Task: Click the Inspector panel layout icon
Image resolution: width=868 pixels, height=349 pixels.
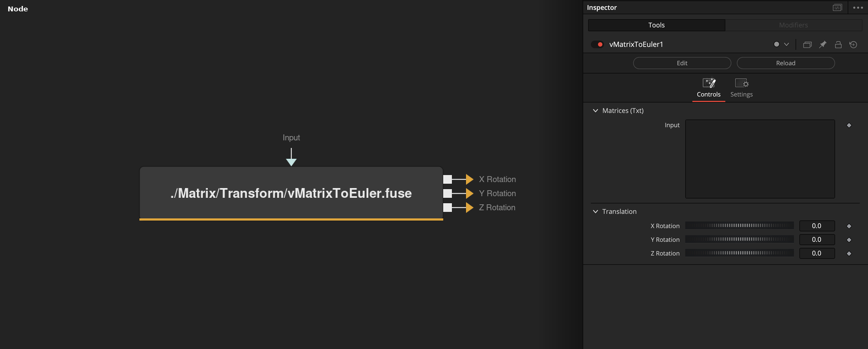Action: coord(838,8)
